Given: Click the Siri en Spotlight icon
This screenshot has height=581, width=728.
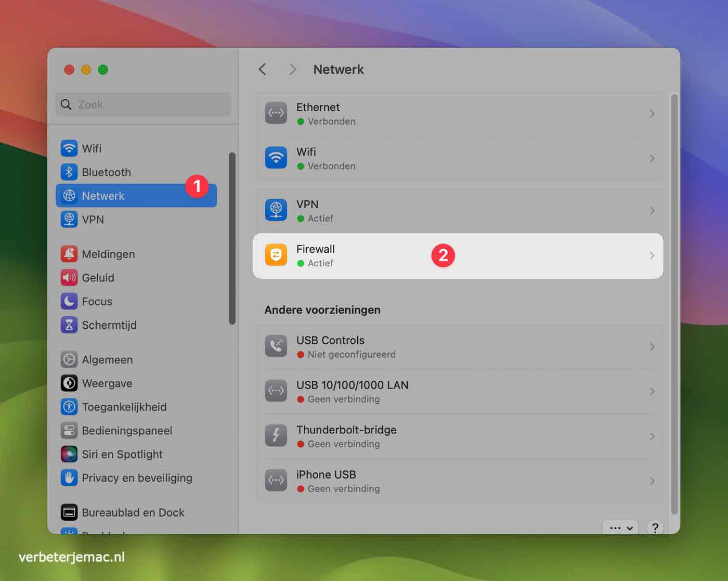Looking at the screenshot, I should [69, 454].
